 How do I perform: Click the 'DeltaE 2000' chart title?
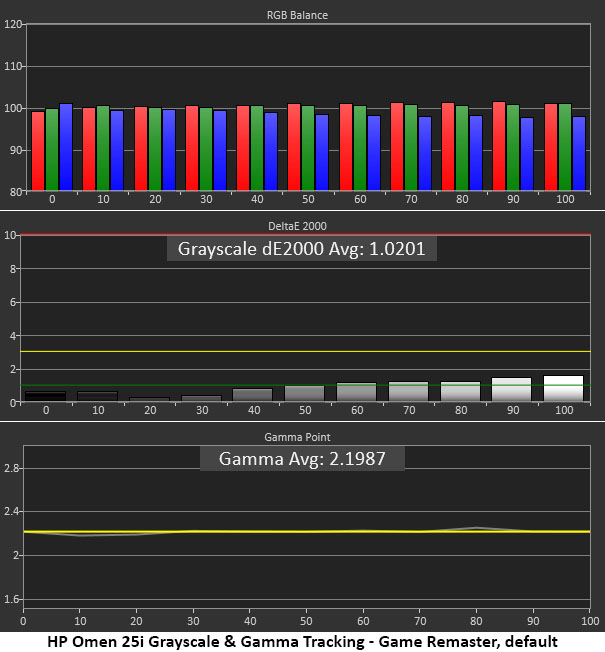(x=297, y=226)
